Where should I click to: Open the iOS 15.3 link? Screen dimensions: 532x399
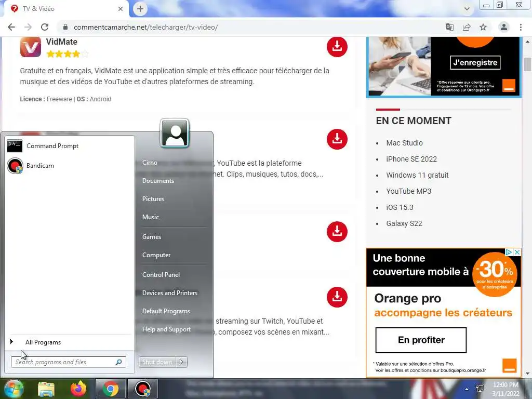[x=400, y=207]
